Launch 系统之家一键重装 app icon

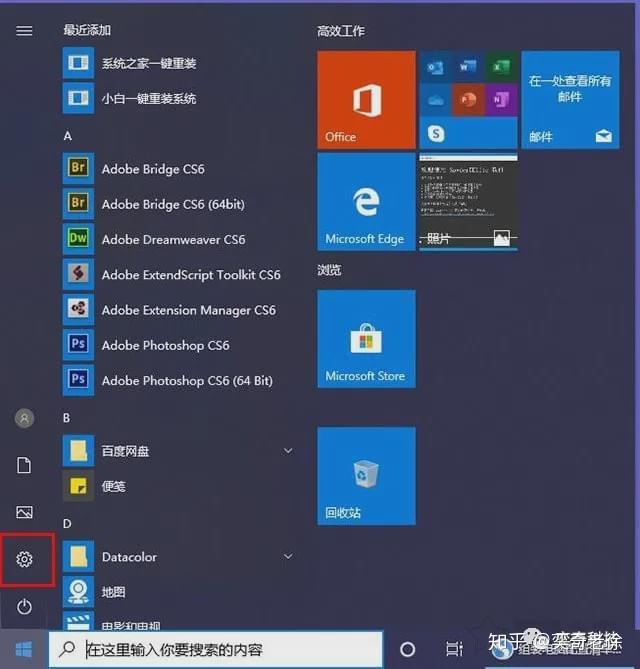[78, 63]
